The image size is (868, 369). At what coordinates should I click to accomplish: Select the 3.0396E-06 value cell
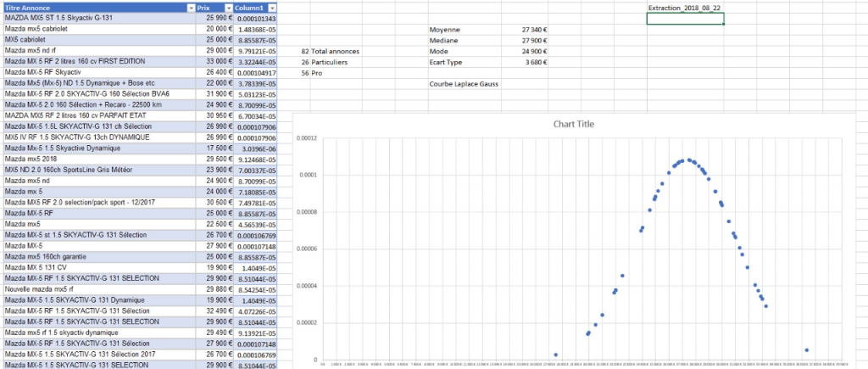pyautogui.click(x=255, y=148)
